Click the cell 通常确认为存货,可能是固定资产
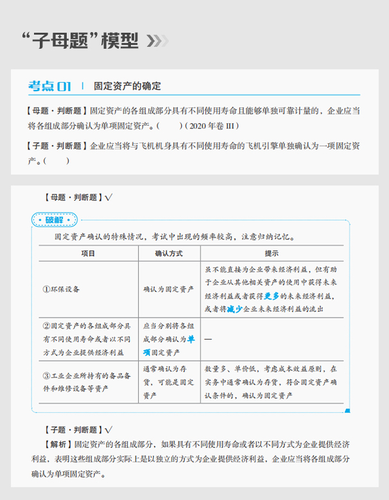Screen dimensions: 389x500 point(169,382)
